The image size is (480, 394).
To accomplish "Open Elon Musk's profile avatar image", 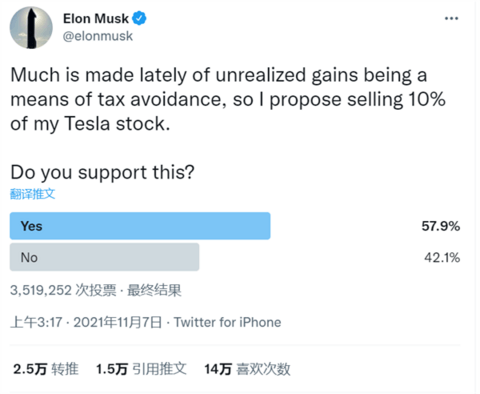I will coord(31,28).
